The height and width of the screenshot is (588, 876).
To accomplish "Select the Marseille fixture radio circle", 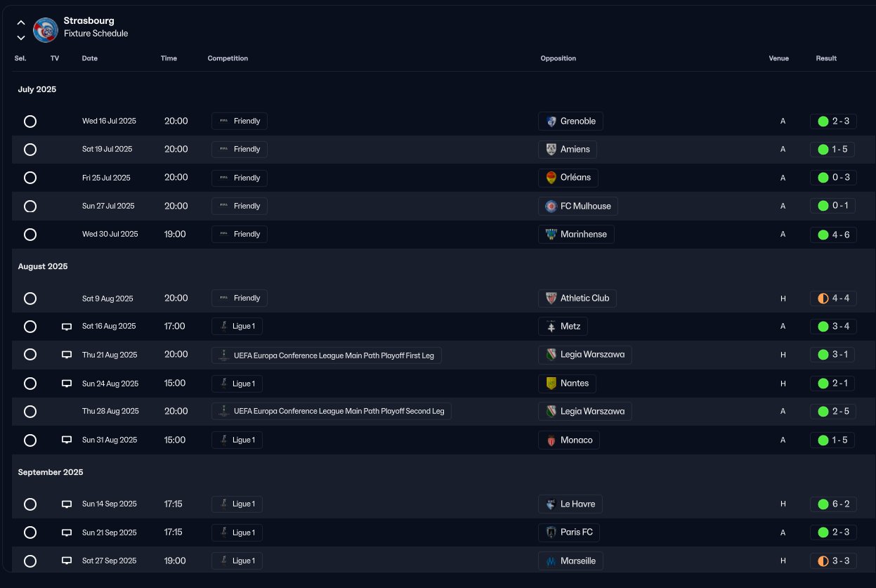I will click(x=30, y=561).
